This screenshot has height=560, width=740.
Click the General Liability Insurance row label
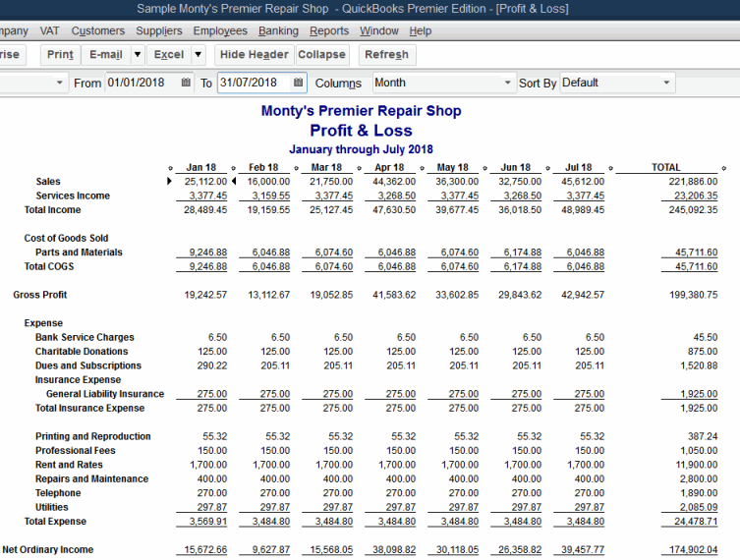(105, 394)
